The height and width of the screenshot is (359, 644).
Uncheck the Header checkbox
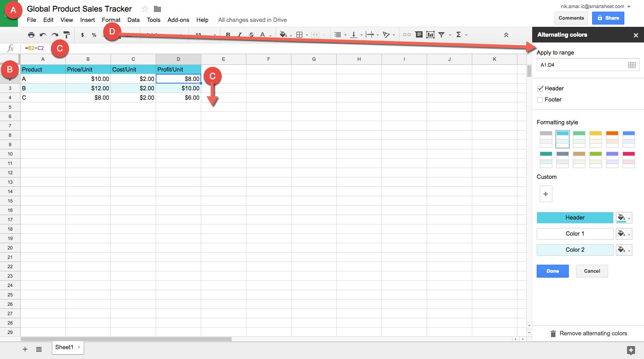(x=540, y=88)
